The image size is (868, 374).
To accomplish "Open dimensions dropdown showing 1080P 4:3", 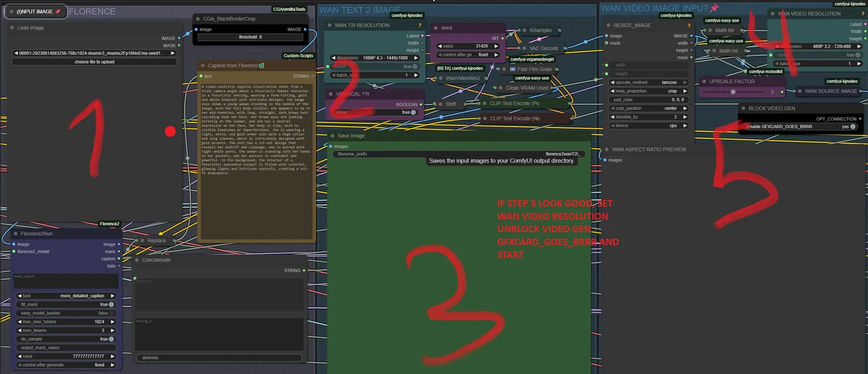I will click(375, 58).
